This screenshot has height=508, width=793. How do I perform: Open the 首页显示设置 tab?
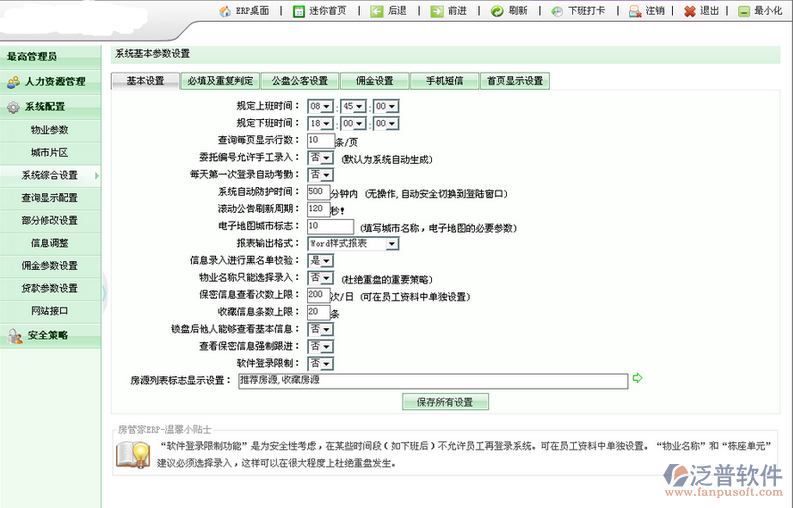515,81
